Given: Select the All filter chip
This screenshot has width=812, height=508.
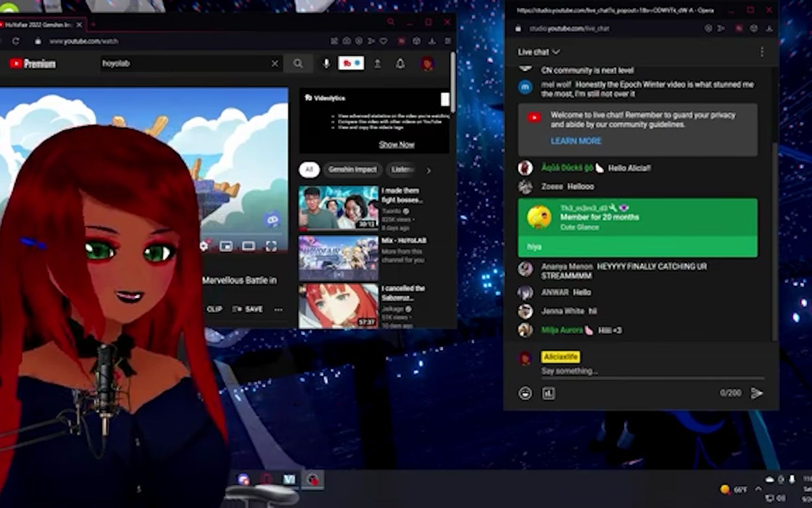Looking at the screenshot, I should point(309,169).
